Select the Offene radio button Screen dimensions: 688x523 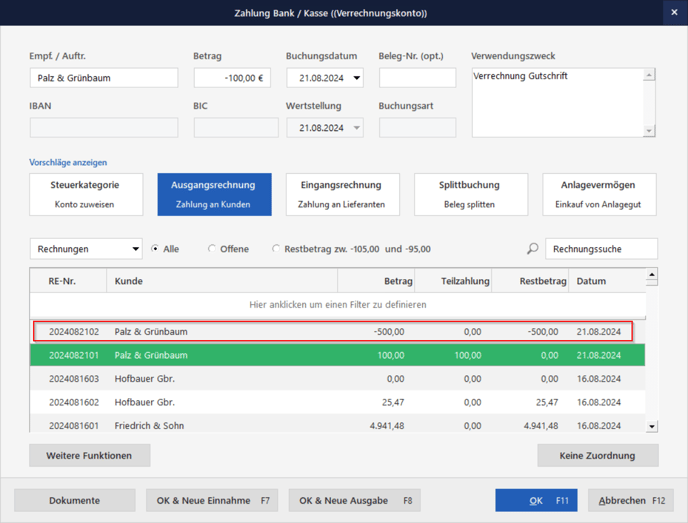212,248
